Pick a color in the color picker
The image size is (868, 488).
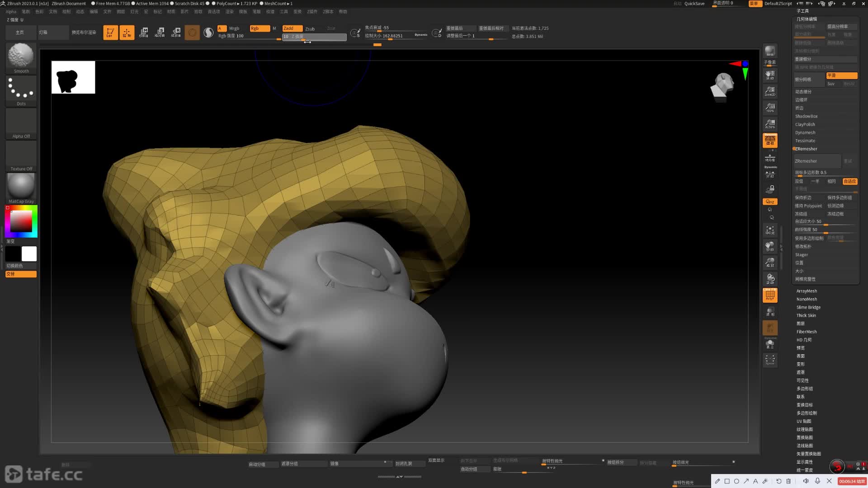(x=21, y=221)
